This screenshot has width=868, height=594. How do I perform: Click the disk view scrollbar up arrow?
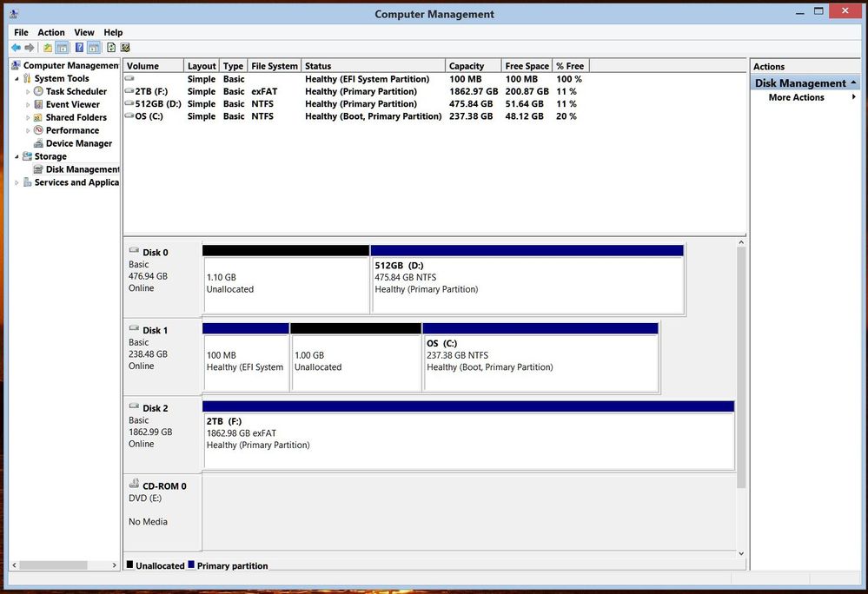(741, 242)
